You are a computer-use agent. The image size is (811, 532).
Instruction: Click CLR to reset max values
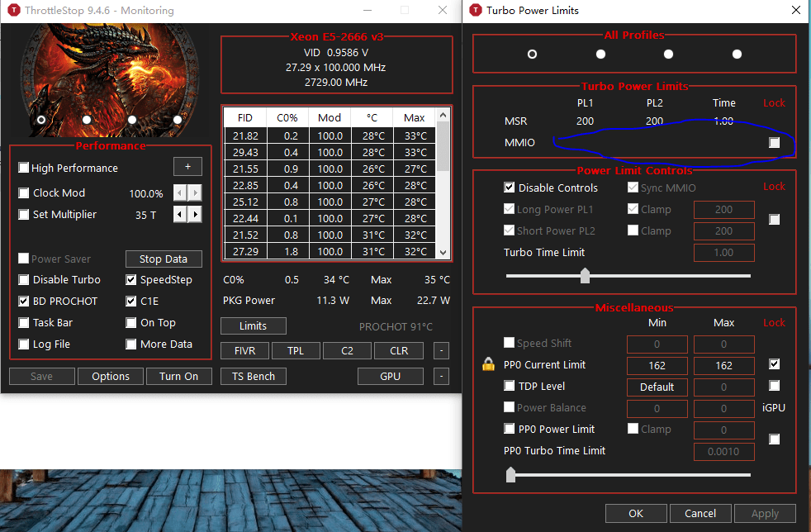point(399,350)
